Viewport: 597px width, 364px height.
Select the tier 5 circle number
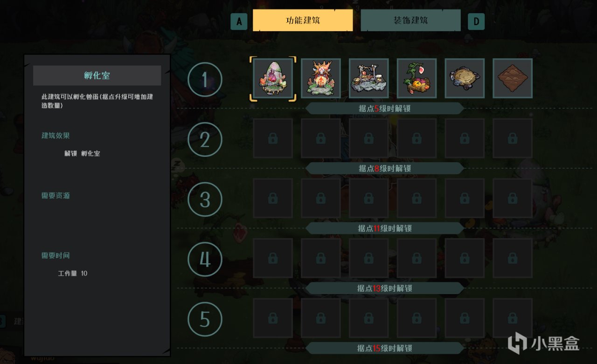pyautogui.click(x=205, y=319)
